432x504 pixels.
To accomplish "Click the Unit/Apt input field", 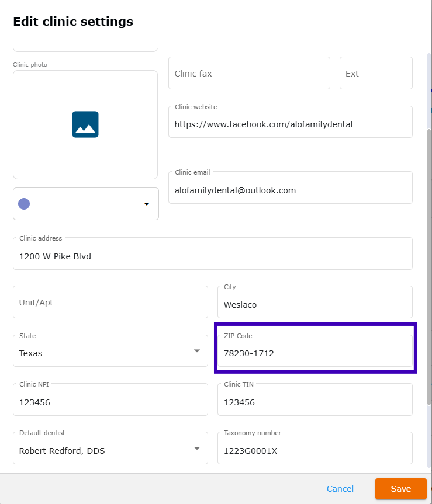I will (110, 302).
